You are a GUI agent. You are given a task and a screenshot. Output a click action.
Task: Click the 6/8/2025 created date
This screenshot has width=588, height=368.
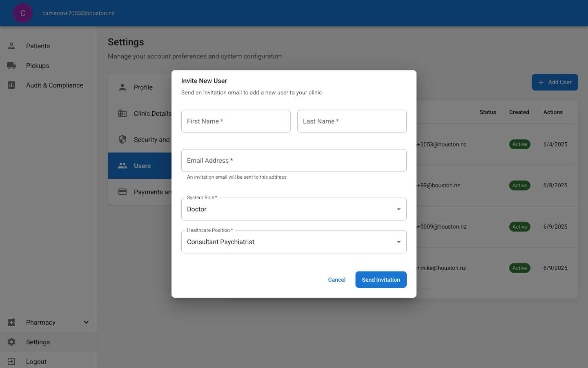555,185
